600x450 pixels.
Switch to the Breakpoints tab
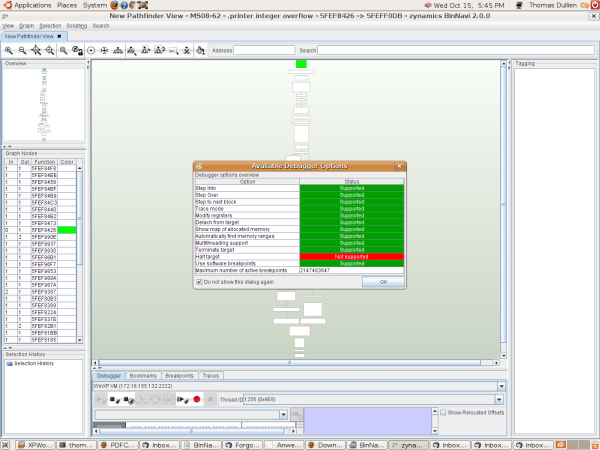pyautogui.click(x=179, y=375)
